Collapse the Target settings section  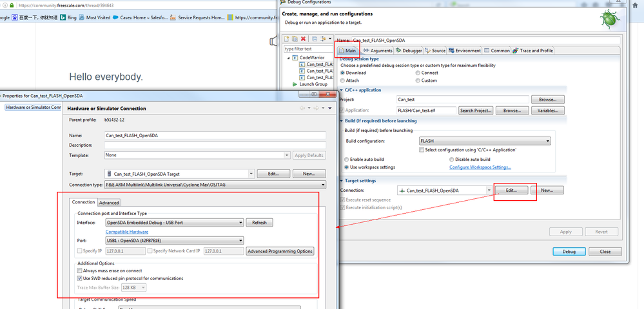tap(341, 180)
